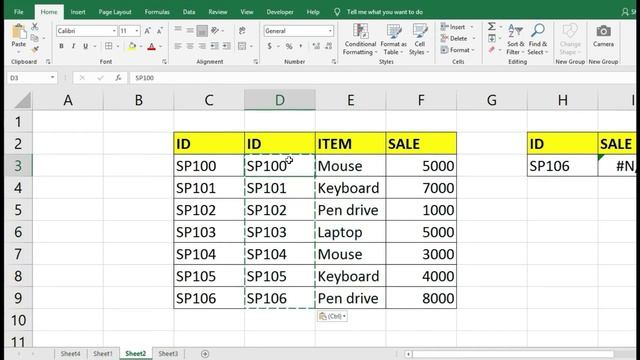Open the Merge & Center dropdown arrow

[x=251, y=46]
